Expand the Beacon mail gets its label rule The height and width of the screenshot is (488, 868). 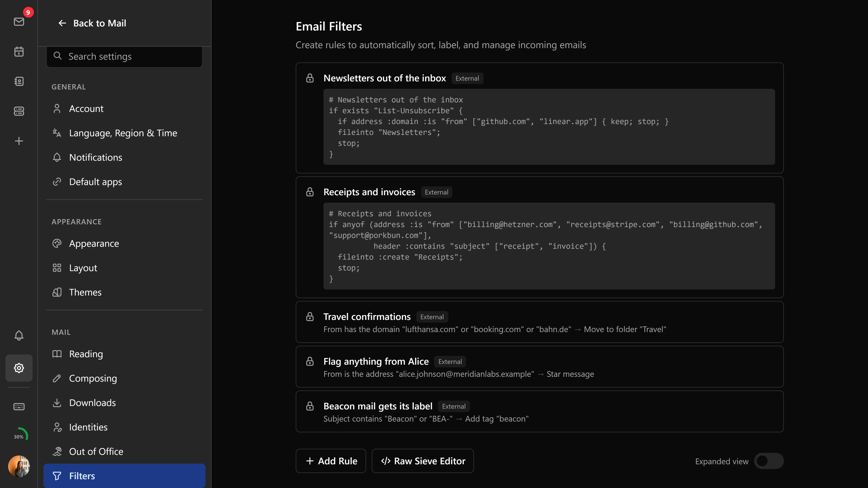(539, 412)
